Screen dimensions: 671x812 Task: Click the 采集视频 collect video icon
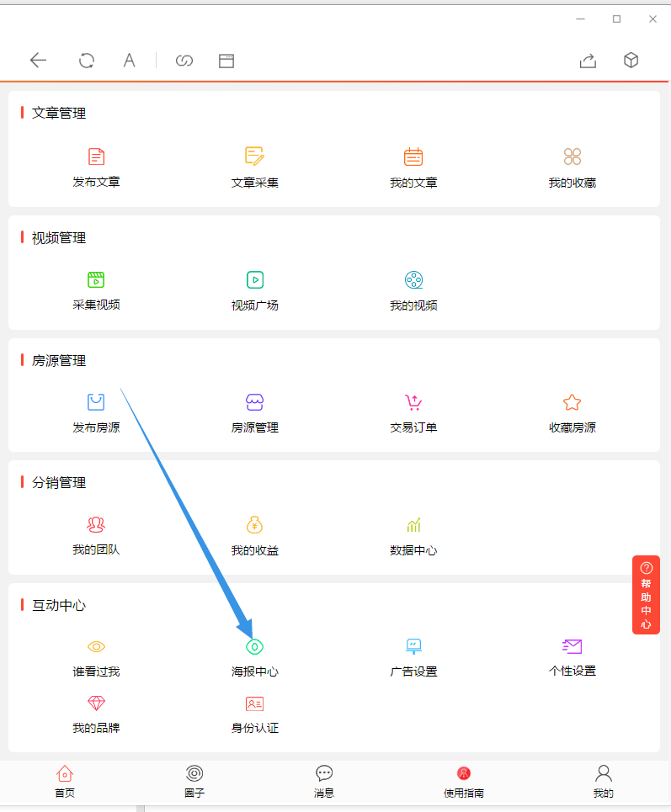[96, 280]
